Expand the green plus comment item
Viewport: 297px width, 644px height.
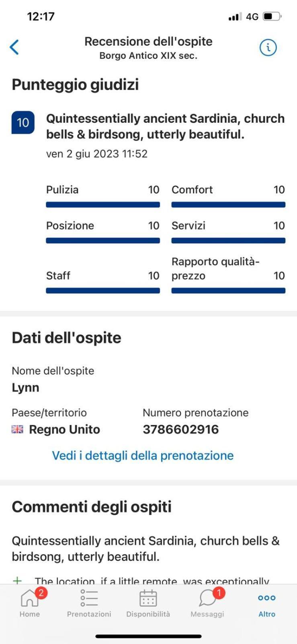(x=17, y=580)
